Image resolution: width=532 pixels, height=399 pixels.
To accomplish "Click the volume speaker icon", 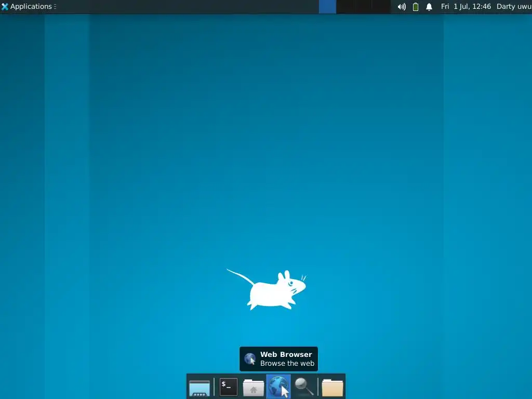I will click(x=402, y=7).
